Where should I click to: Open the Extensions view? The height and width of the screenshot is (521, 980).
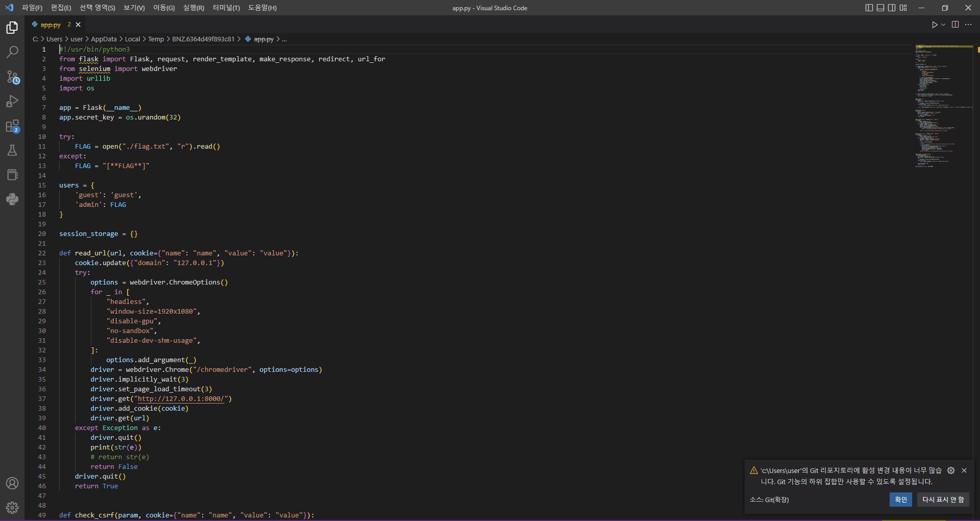[12, 126]
